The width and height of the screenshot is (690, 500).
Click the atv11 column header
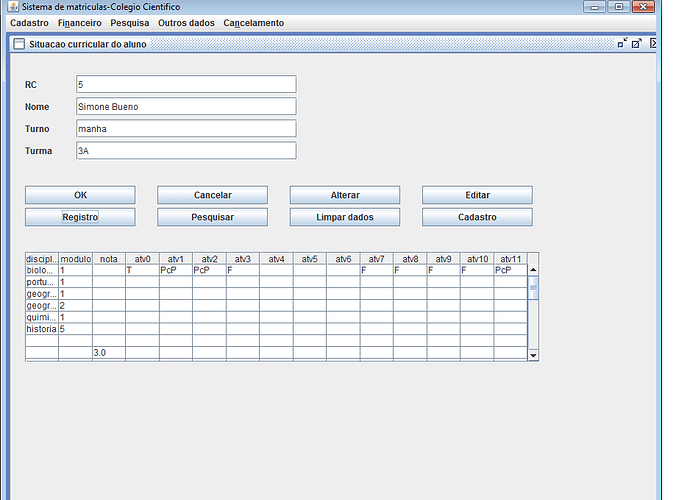pos(510,259)
